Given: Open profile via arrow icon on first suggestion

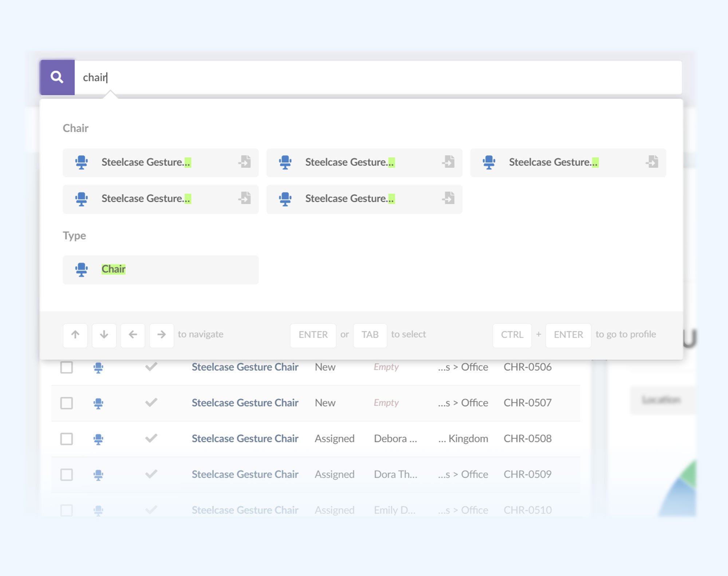Looking at the screenshot, I should point(245,162).
